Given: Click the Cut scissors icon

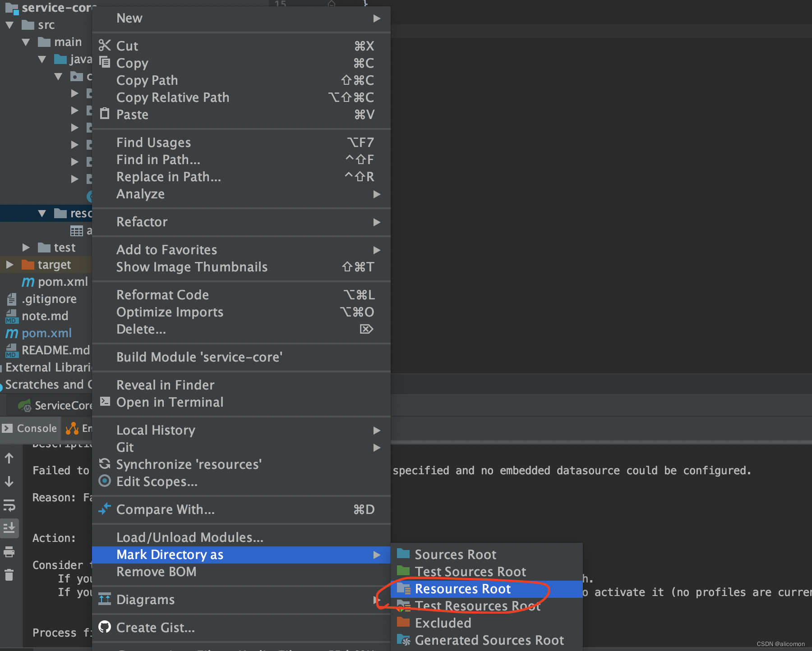Looking at the screenshot, I should [x=105, y=46].
